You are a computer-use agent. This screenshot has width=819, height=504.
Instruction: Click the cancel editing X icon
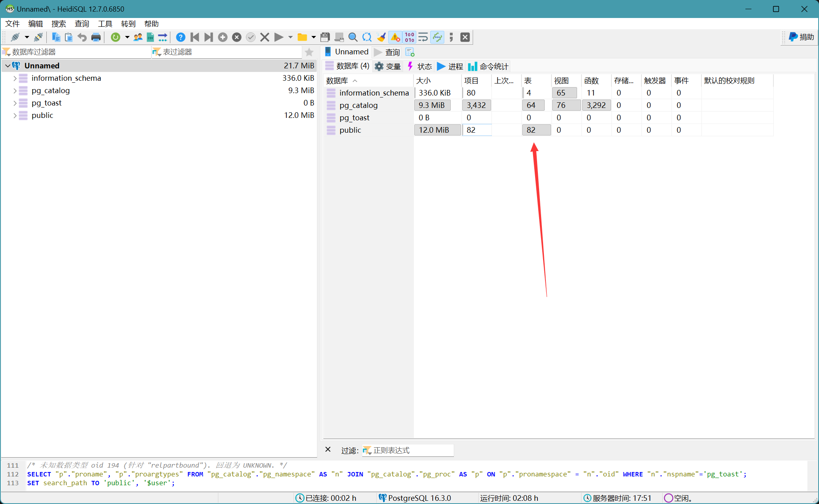click(264, 37)
